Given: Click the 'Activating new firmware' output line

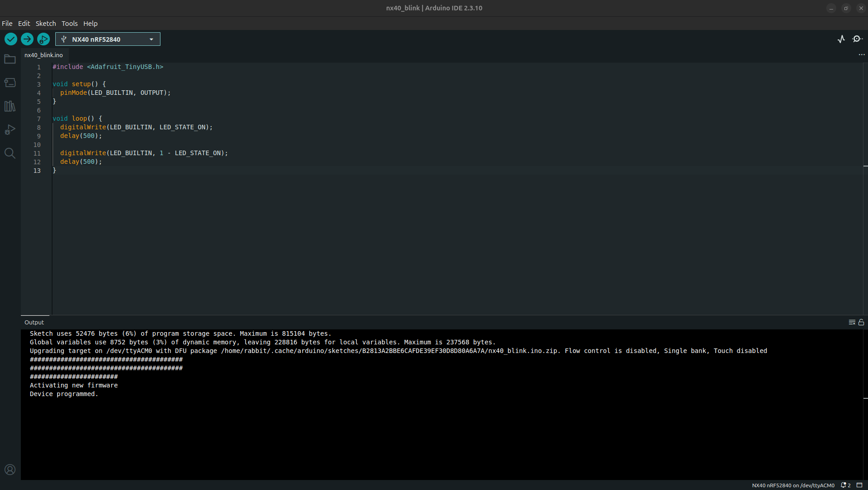Looking at the screenshot, I should [x=74, y=385].
